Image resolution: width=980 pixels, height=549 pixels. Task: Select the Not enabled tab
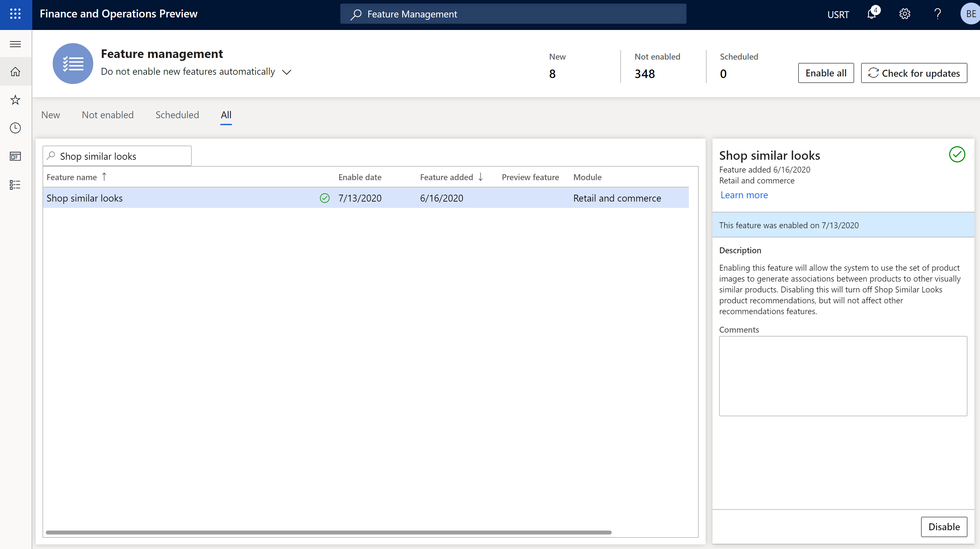[107, 114]
